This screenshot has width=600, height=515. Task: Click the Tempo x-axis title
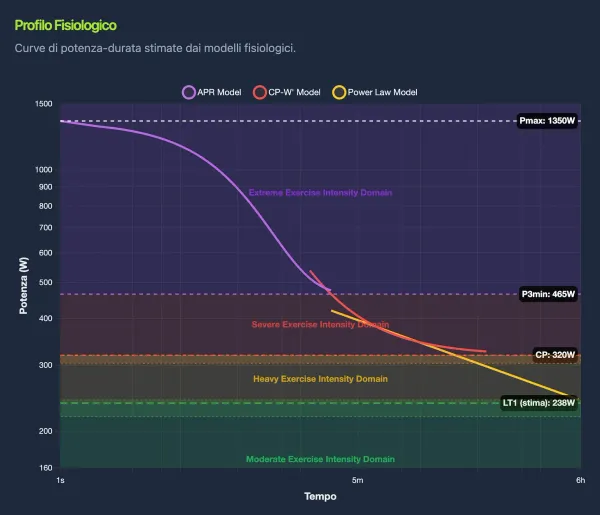pyautogui.click(x=320, y=496)
